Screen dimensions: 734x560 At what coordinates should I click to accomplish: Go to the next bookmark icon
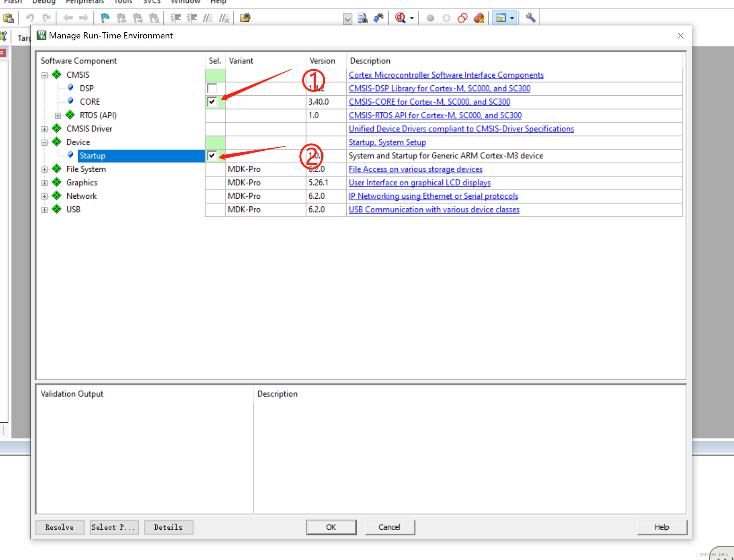(x=138, y=18)
